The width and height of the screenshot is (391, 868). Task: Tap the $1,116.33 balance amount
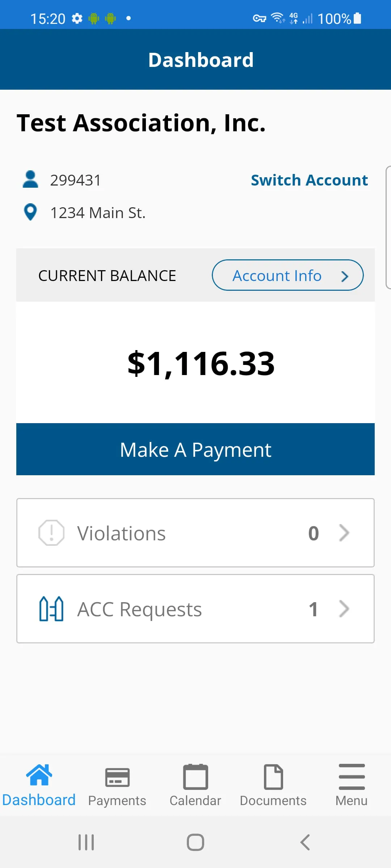201,363
